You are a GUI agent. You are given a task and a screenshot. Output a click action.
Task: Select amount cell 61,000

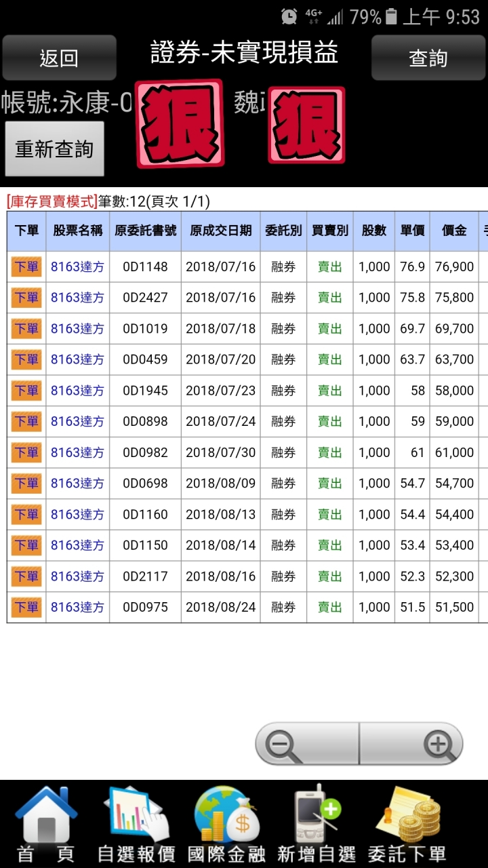point(454,452)
